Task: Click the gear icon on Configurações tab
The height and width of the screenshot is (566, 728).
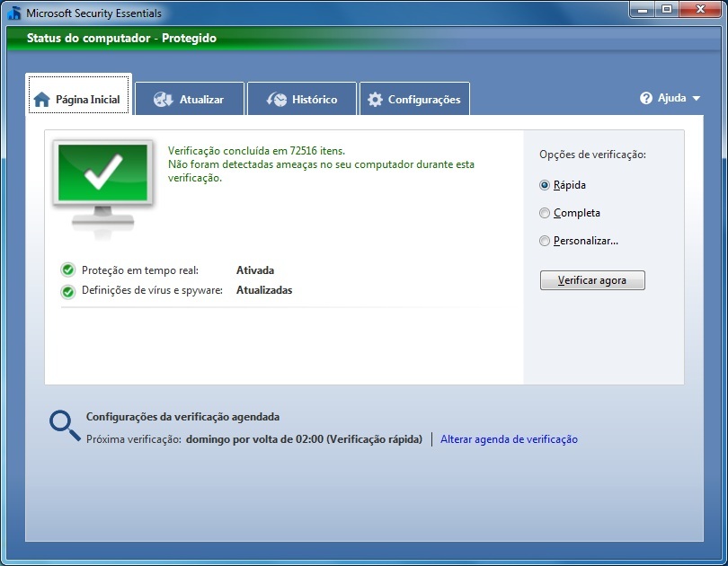Action: coord(375,100)
